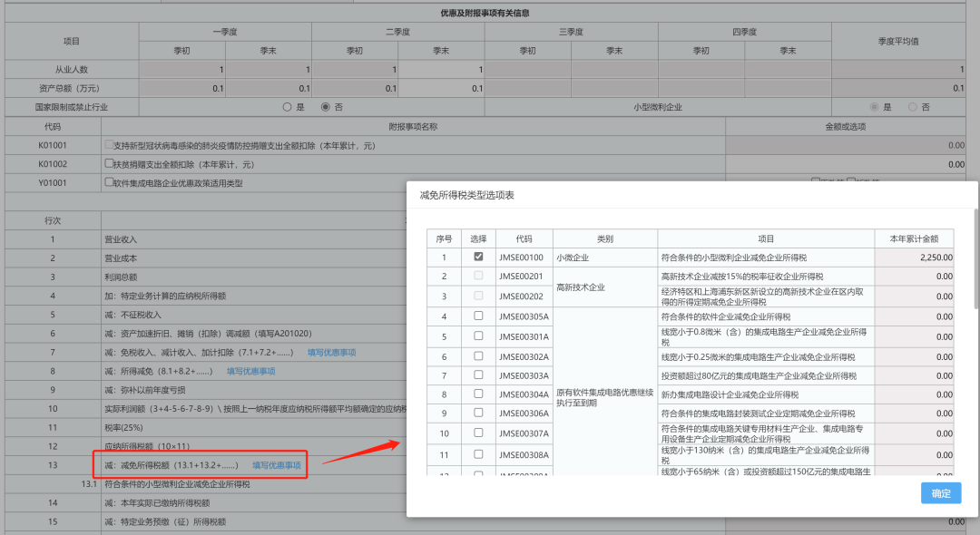980x535 pixels.
Task: Click the 高新技术企业 category cell
Action: [x=605, y=287]
